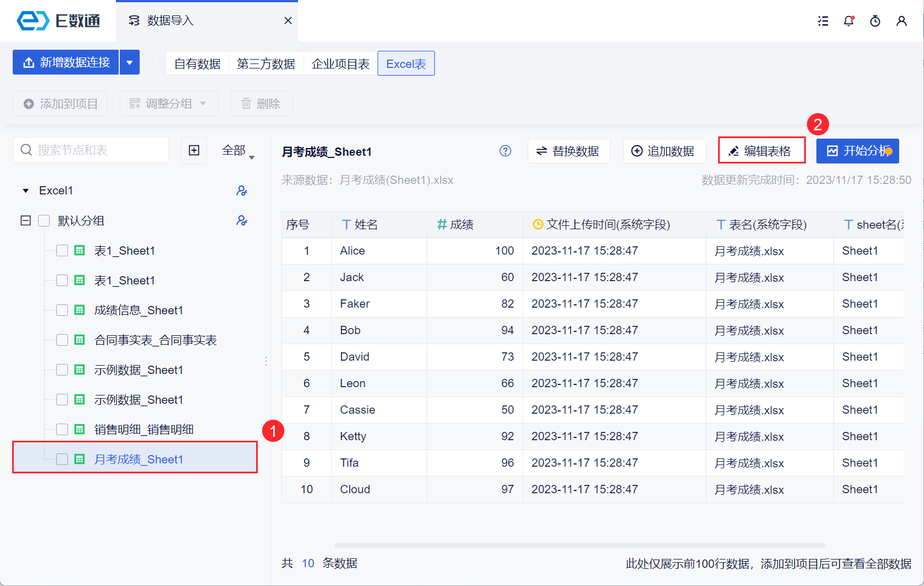Open the 全部 filter dropdown
This screenshot has height=586, width=924.
click(x=238, y=151)
